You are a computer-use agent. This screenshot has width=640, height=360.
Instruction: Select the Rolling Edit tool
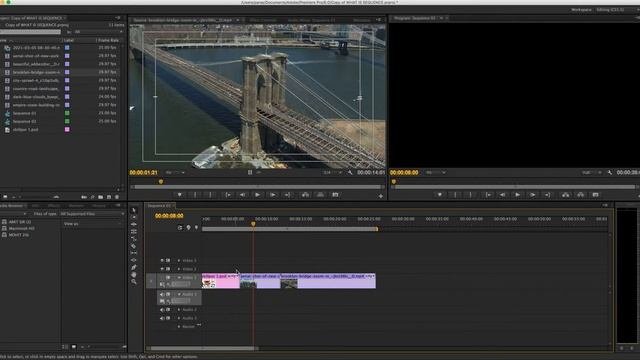click(x=134, y=231)
